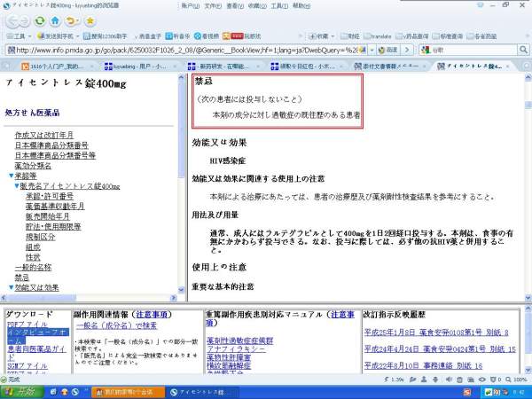Open アナフィラキシー manual link
Screen dimensions: 532x399
coord(236,349)
